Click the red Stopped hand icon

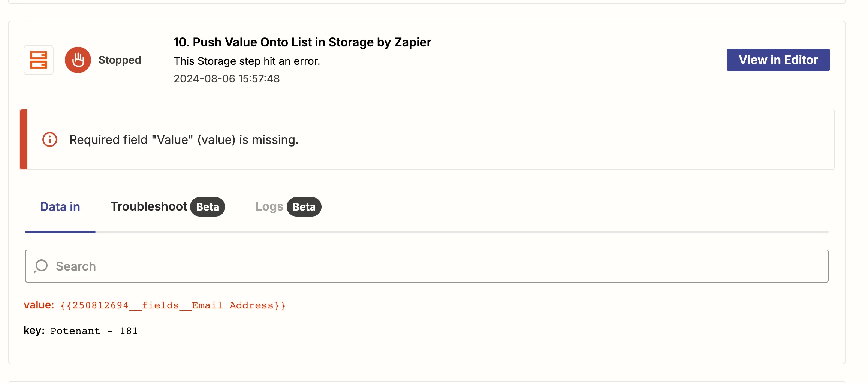click(78, 60)
